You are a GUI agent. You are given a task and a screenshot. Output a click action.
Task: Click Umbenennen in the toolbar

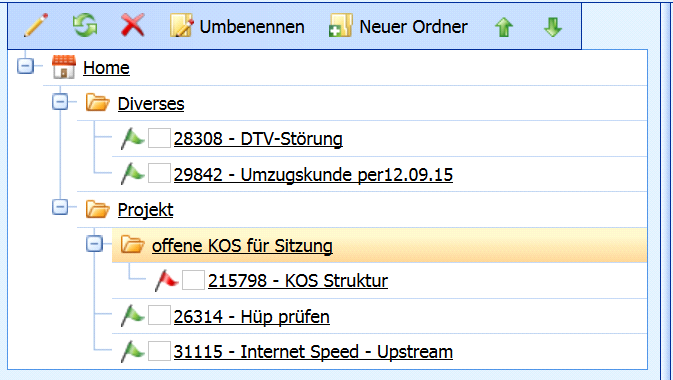[237, 26]
